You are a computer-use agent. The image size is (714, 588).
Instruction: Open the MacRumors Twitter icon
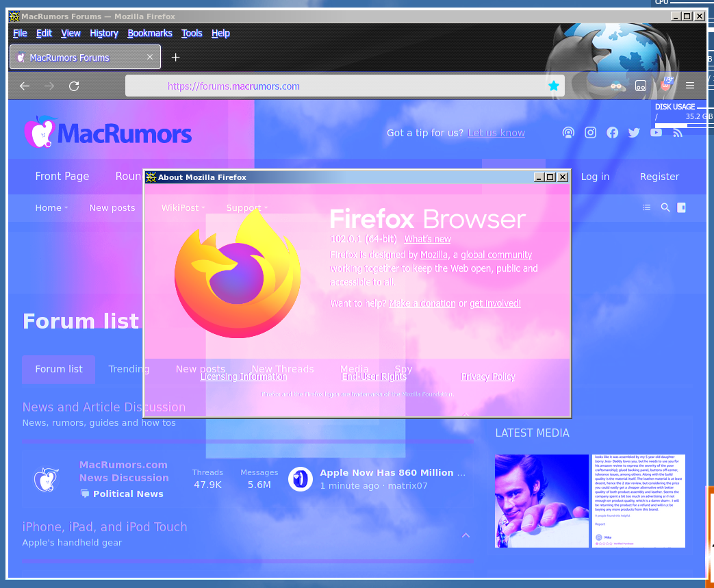634,133
